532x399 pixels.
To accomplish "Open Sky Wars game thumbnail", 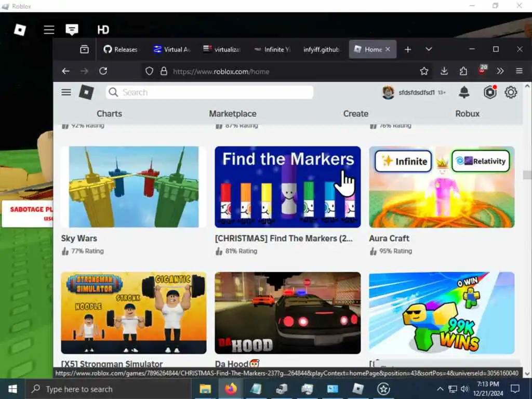I will click(134, 187).
